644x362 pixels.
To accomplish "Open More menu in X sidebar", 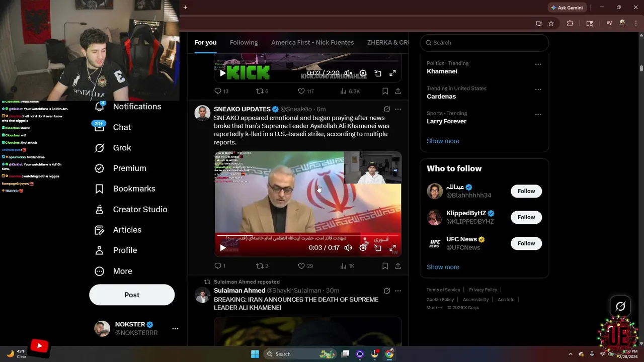I will (113, 271).
